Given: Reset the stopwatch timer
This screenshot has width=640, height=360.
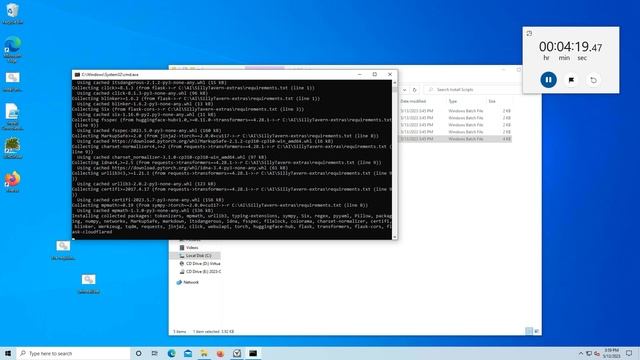Looking at the screenshot, I should click(x=593, y=80).
